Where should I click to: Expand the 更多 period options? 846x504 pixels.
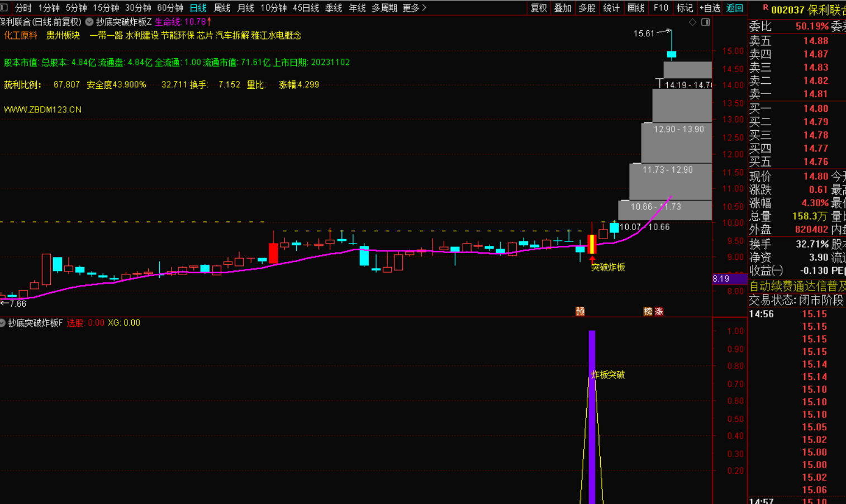(414, 8)
